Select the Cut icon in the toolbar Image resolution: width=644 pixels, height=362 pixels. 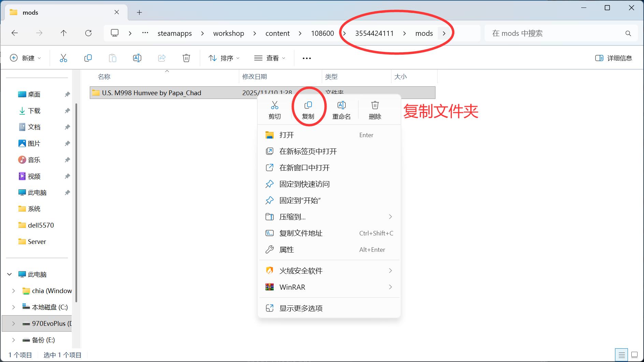pos(63,58)
